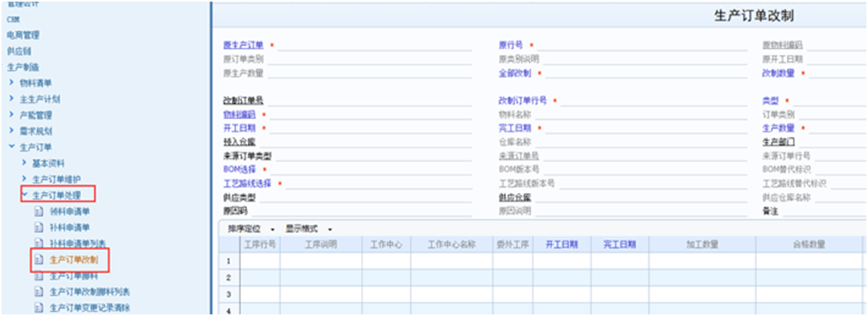
Task: Open 补料申请单列表 item
Action: 78,244
